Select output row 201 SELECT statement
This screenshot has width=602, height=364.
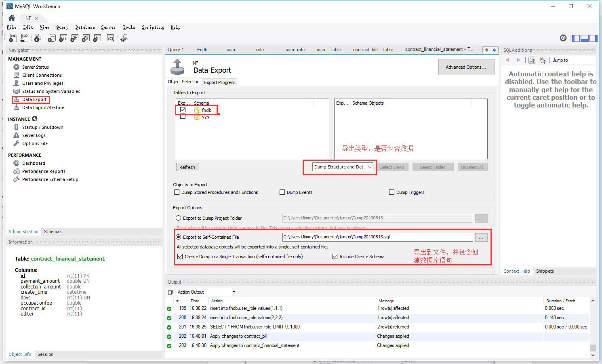coord(378,327)
